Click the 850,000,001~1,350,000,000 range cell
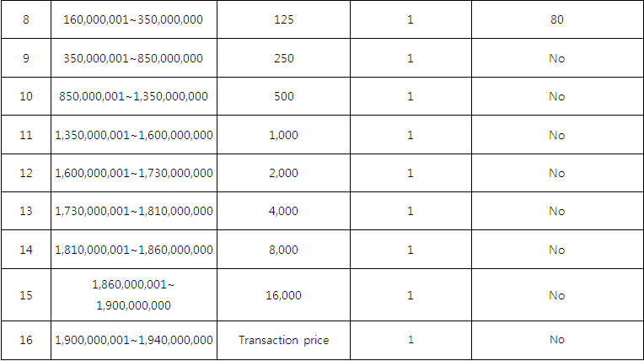This screenshot has width=644, height=361. click(133, 96)
